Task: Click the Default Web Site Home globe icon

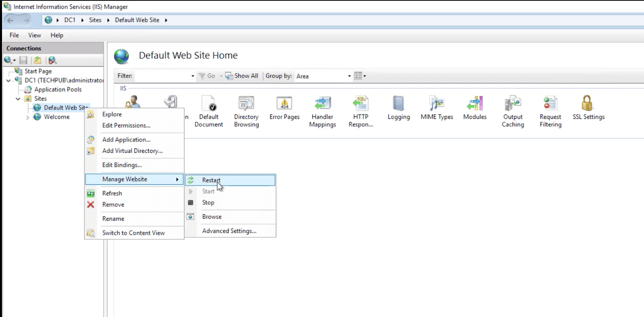Action: point(121,56)
